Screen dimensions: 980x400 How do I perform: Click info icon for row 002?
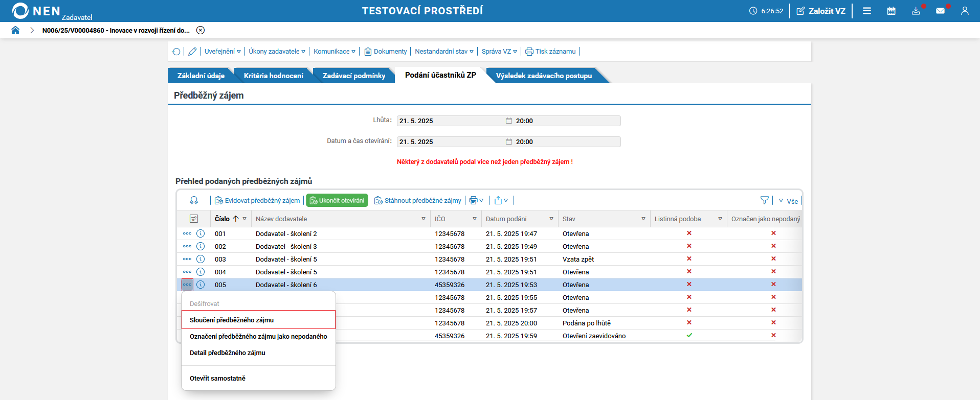pos(201,246)
